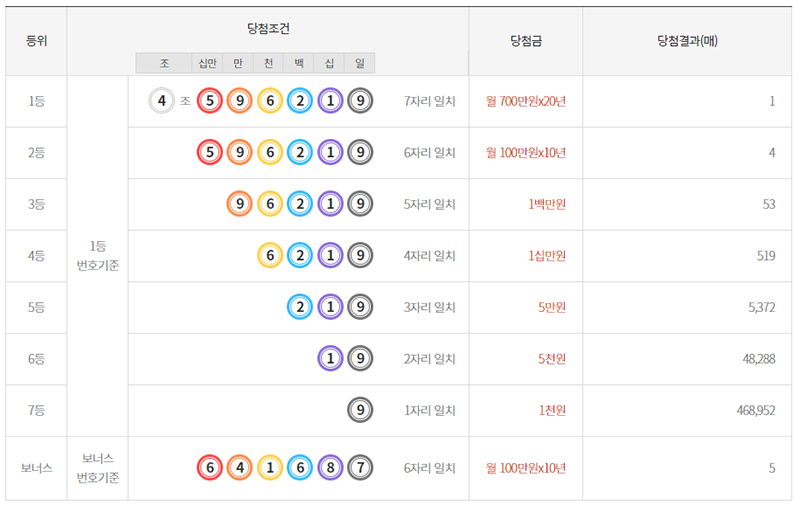Click the 백 digit-position label
This screenshot has width=800, height=505.
(299, 63)
